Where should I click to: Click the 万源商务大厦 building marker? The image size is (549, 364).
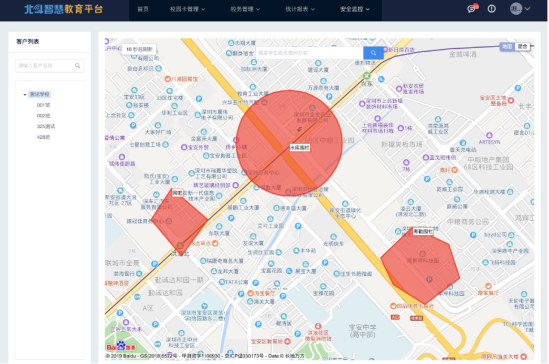(323, 81)
